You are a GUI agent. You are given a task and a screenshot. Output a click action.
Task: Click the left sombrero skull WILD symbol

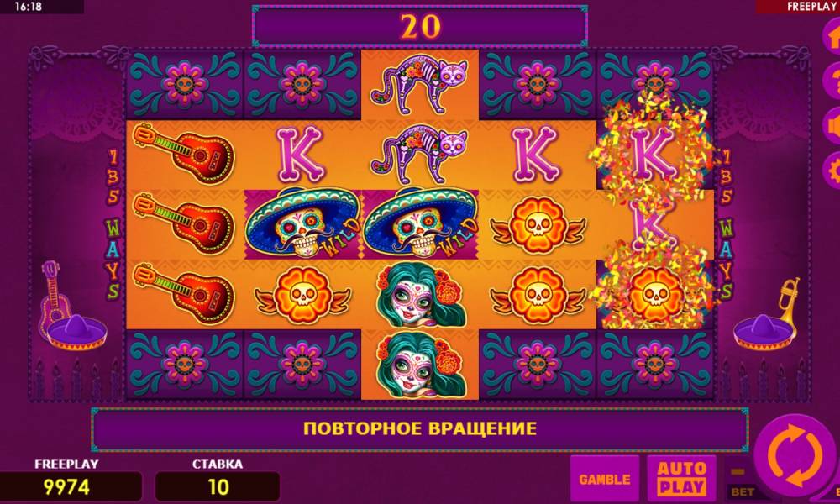click(302, 224)
